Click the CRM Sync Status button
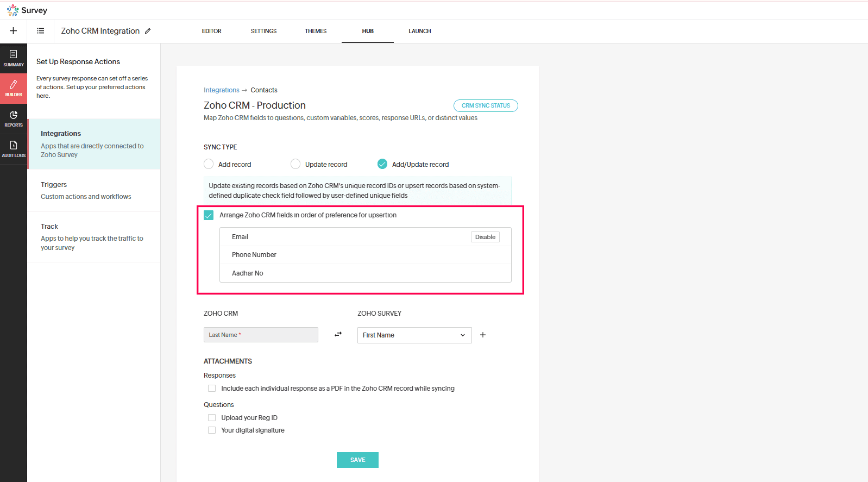Viewport: 868px width, 482px height. tap(486, 105)
